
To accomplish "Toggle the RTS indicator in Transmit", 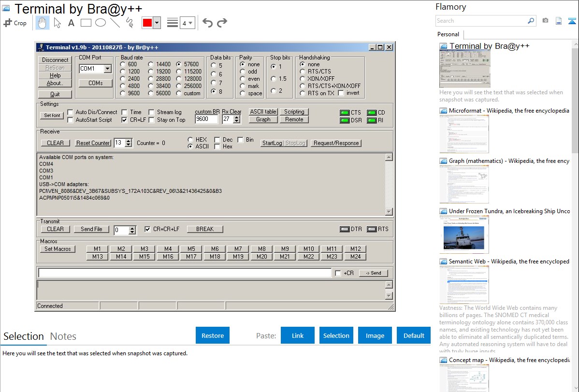I will tap(372, 229).
